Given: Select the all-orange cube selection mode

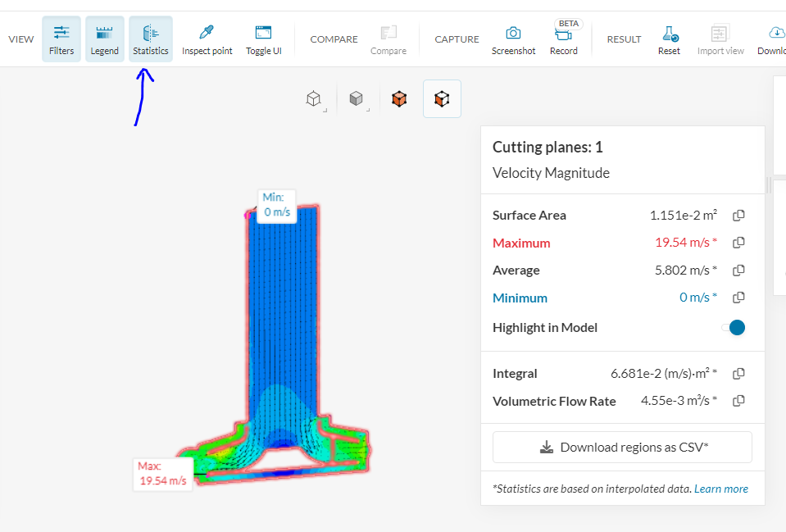Looking at the screenshot, I should pyautogui.click(x=399, y=99).
